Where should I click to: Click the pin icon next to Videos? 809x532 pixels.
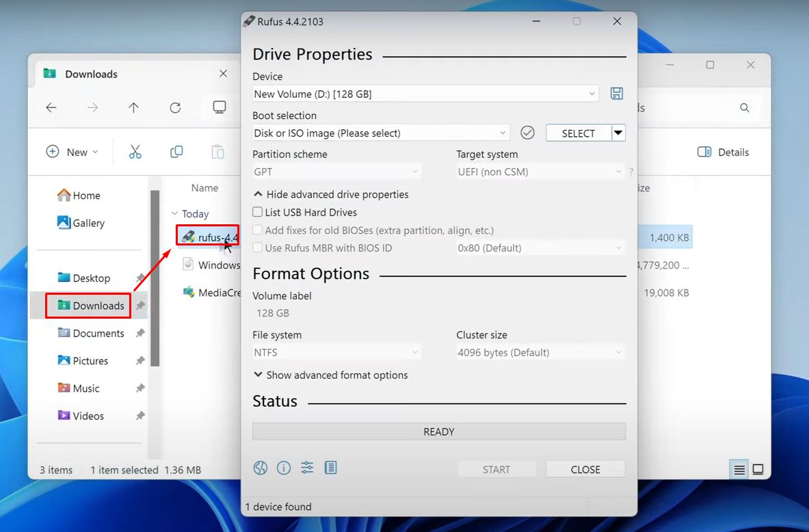(140, 416)
